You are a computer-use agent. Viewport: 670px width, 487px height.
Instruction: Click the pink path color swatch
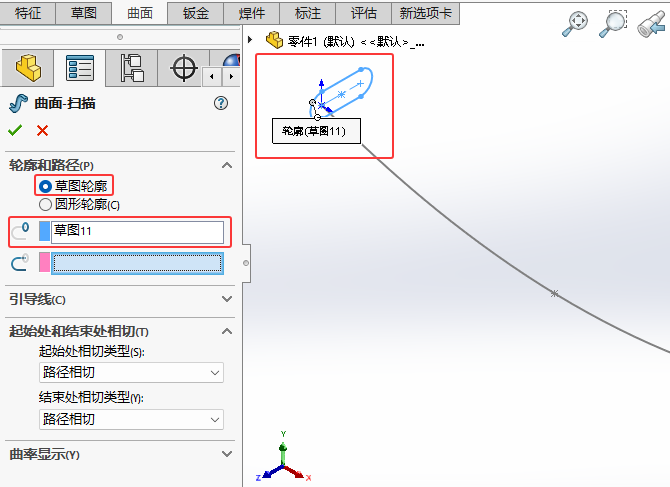pos(44,262)
